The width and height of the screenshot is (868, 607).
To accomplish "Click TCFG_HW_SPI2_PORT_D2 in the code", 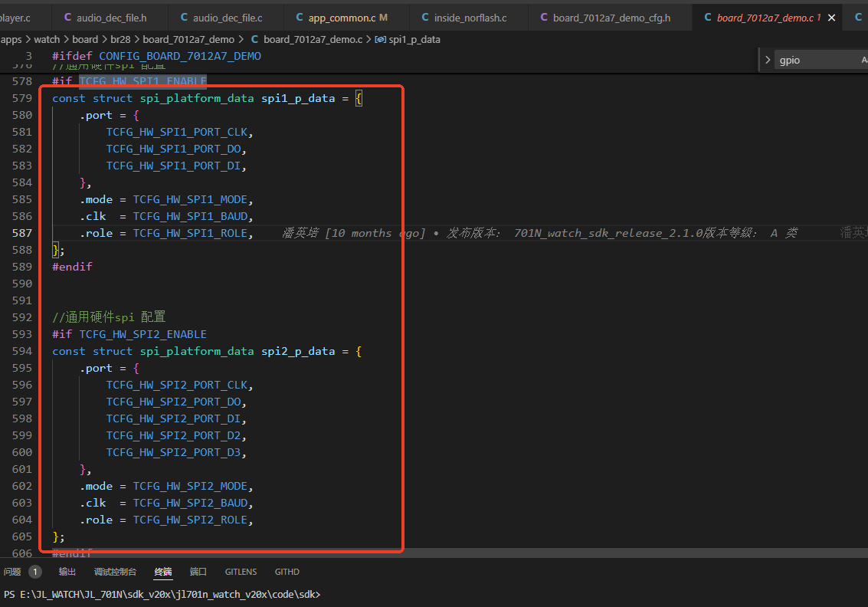I will (173, 435).
